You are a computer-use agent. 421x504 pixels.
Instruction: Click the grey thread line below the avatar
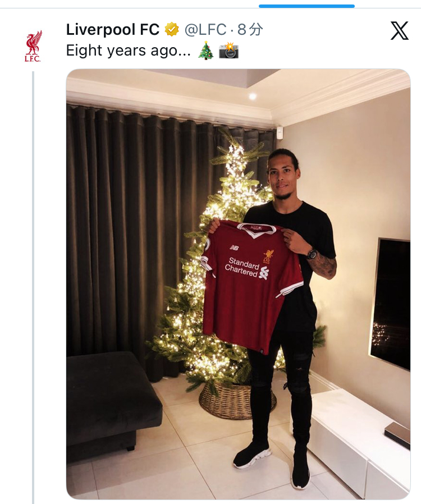(x=33, y=281)
